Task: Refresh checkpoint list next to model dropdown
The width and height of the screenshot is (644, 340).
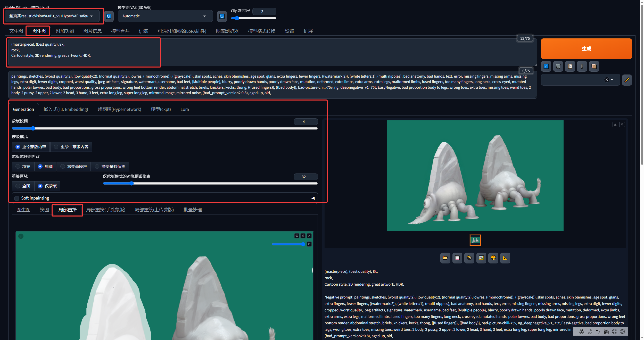Action: pyautogui.click(x=109, y=16)
